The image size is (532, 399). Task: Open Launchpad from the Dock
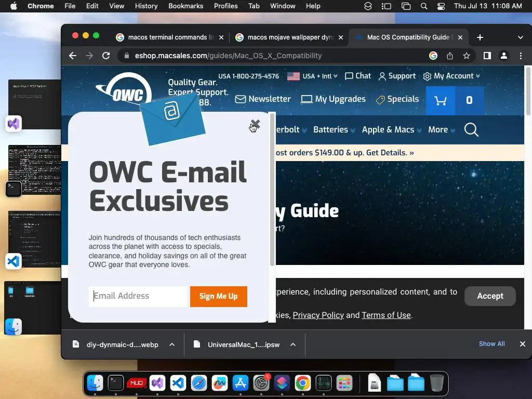point(344,383)
